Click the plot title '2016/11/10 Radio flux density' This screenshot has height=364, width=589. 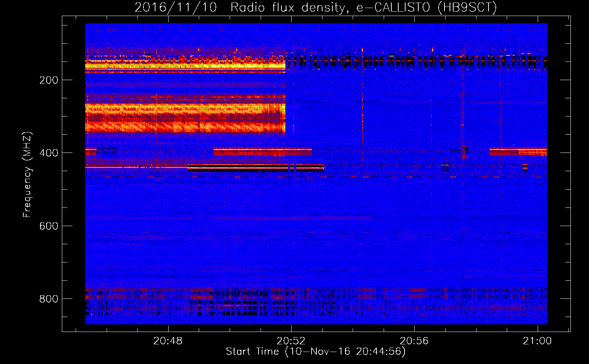[x=316, y=7]
